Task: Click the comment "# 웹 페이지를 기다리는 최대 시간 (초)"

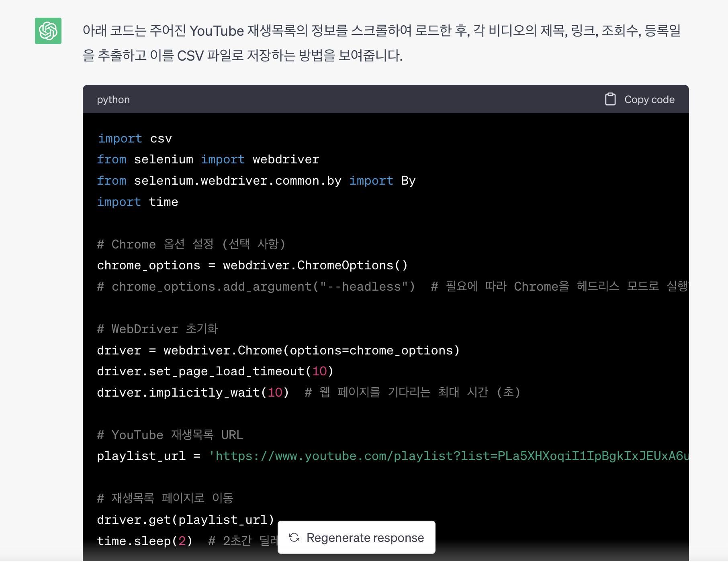Action: click(x=413, y=392)
